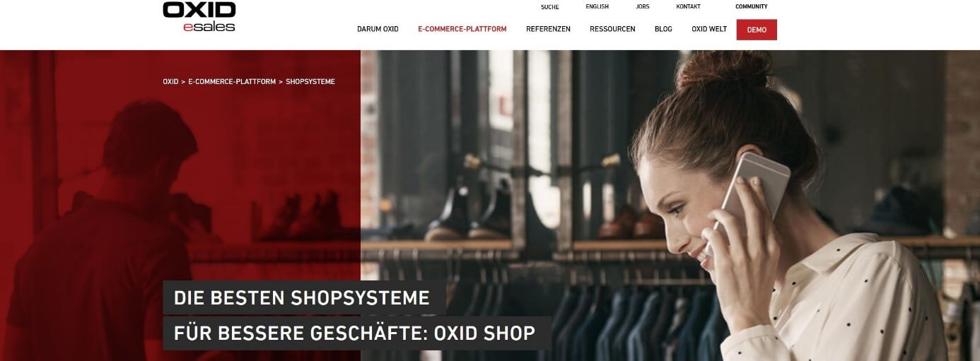The image size is (980, 361).
Task: Click the SHOPSYSTEME breadcrumb item
Action: [310, 82]
